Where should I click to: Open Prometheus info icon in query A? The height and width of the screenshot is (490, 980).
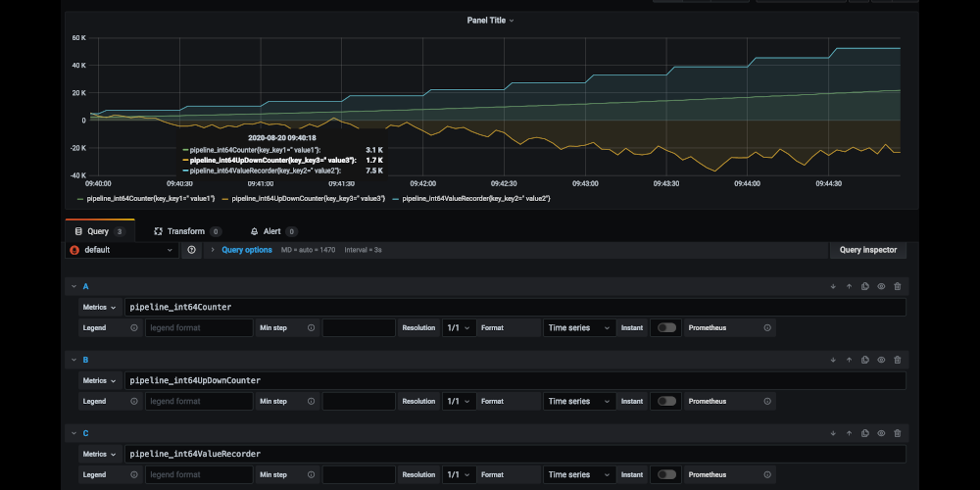(x=767, y=327)
